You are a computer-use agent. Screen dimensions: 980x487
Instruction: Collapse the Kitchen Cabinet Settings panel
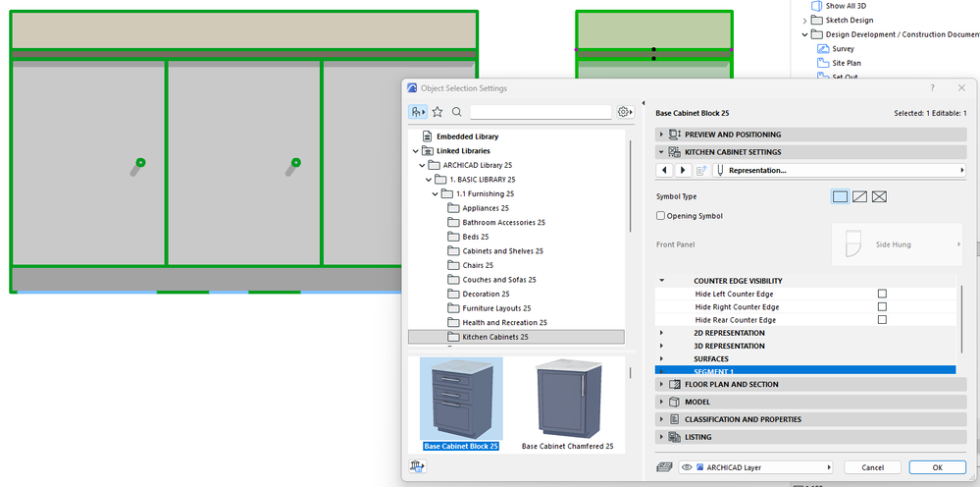[x=662, y=152]
